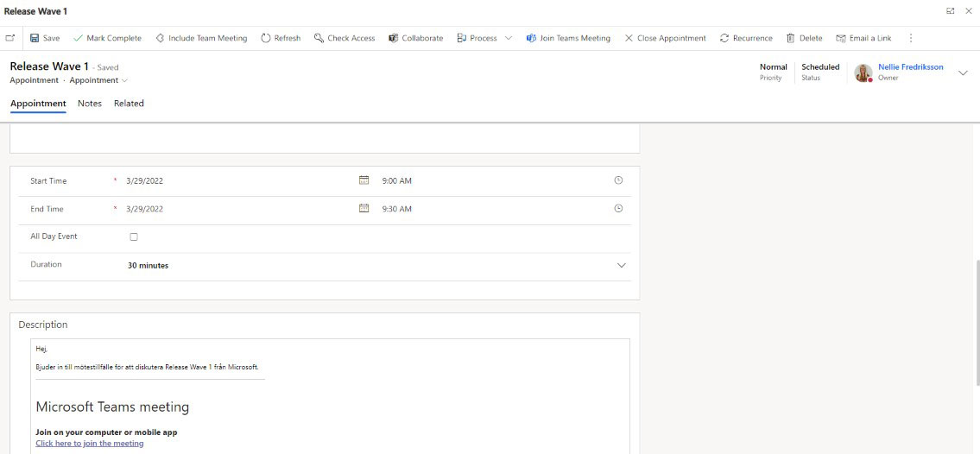Screen dimensions: 980x454
Task: Click the Start Time 9:00 AM field
Action: point(397,181)
